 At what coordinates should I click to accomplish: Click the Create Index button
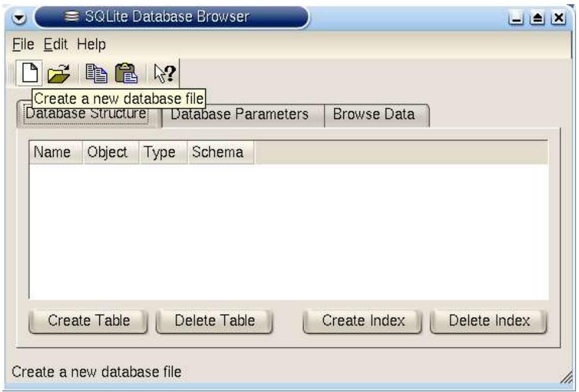[x=362, y=321]
